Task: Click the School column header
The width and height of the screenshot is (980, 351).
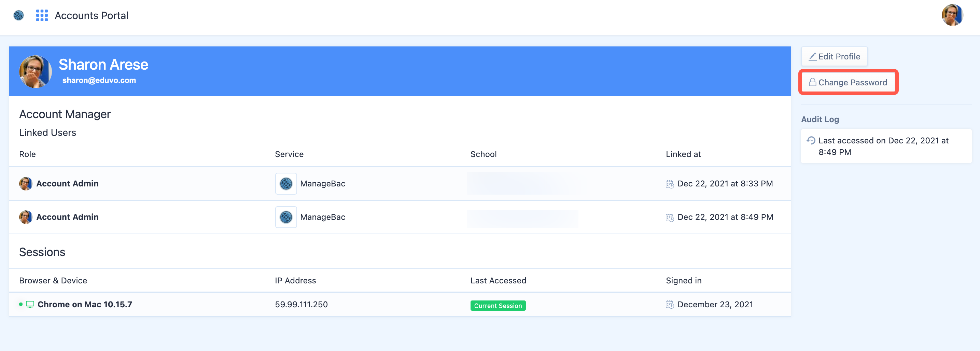Action: 483,154
